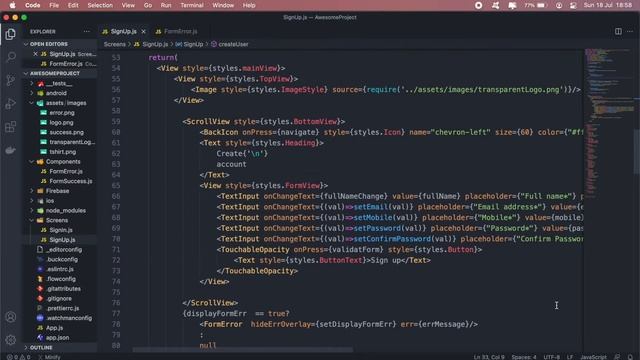Viewport: 640px width, 360px height.
Task: Open SignIn.js in Screens folder
Action: pos(61,230)
